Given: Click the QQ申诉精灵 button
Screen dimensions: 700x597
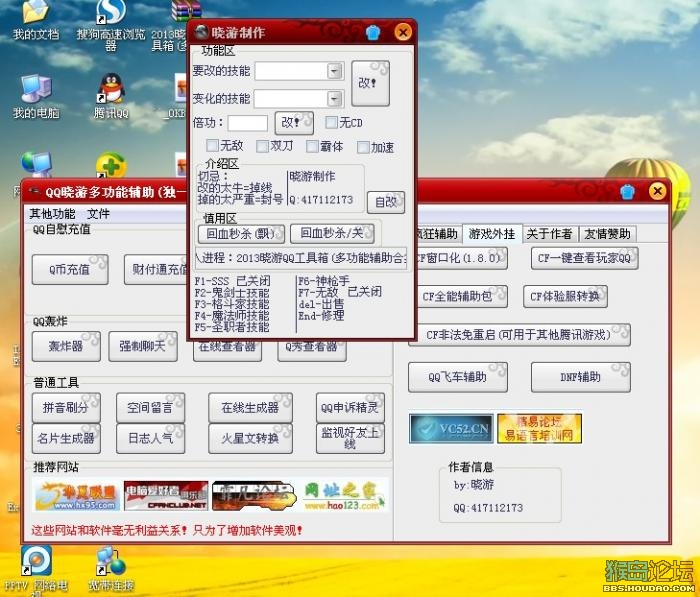Looking at the screenshot, I should pos(350,408).
